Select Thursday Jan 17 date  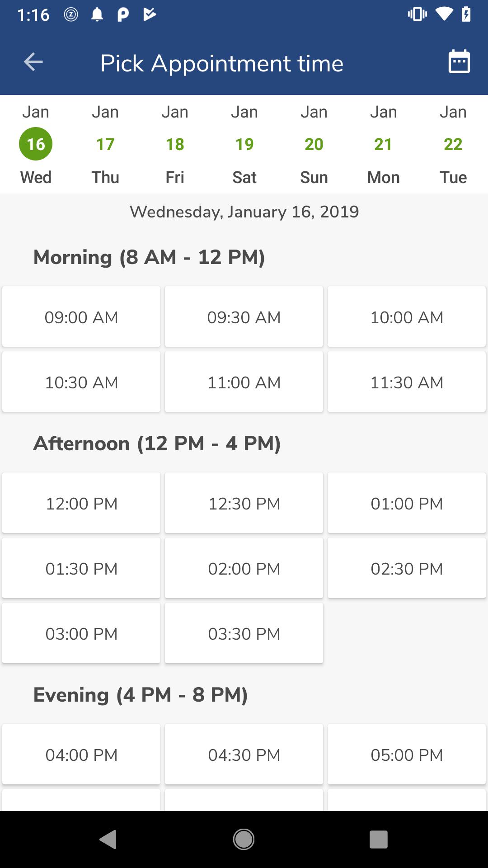pyautogui.click(x=105, y=144)
